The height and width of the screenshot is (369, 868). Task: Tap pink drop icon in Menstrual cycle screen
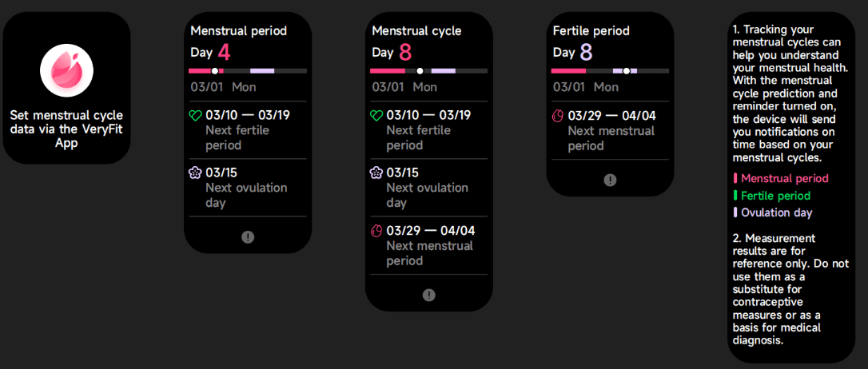376,231
